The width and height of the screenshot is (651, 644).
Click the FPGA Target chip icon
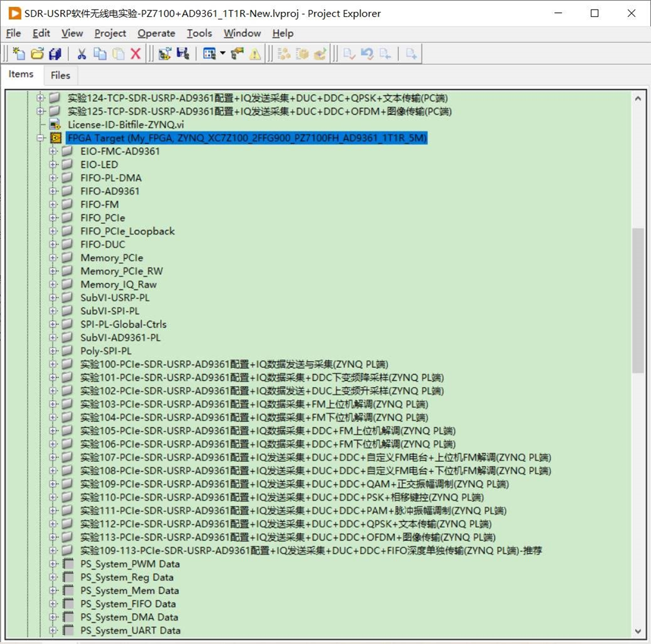click(56, 138)
